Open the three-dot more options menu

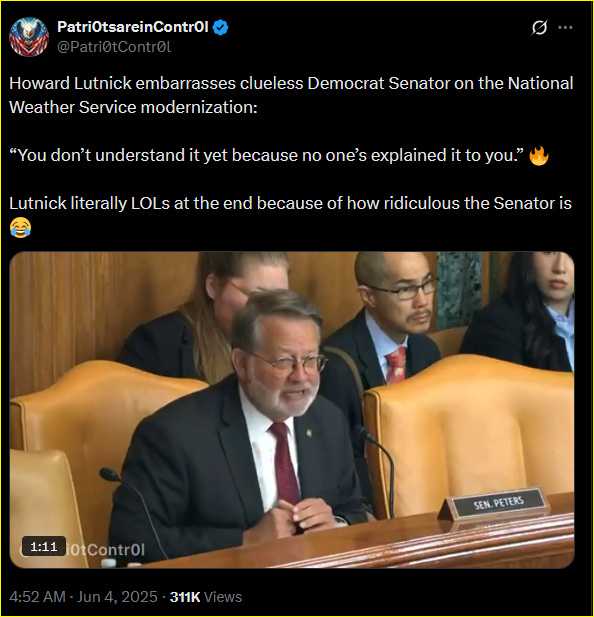(565, 28)
